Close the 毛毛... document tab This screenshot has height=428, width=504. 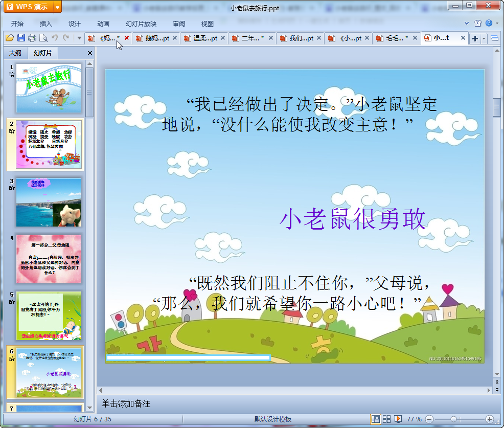pyautogui.click(x=415, y=38)
